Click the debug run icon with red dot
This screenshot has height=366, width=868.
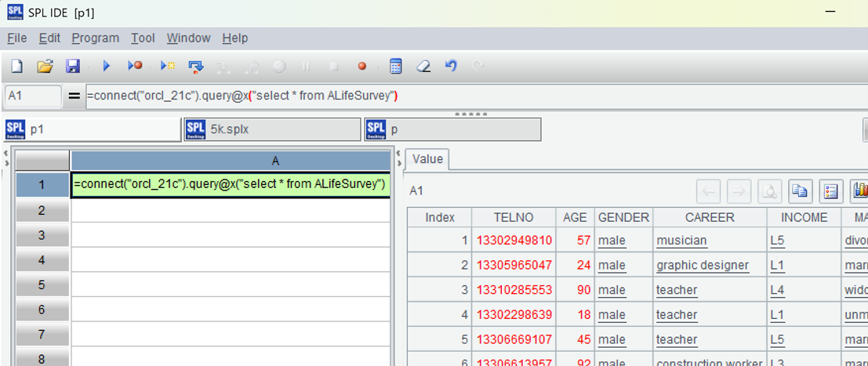pos(136,67)
